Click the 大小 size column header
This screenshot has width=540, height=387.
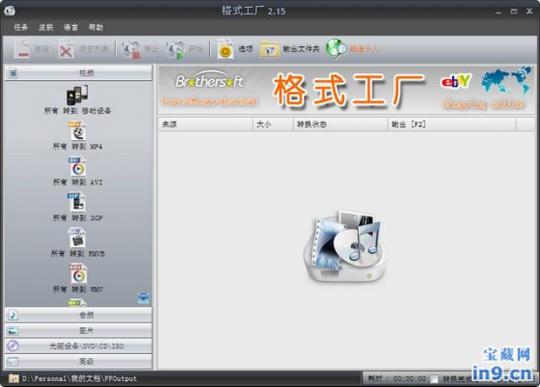tap(273, 124)
